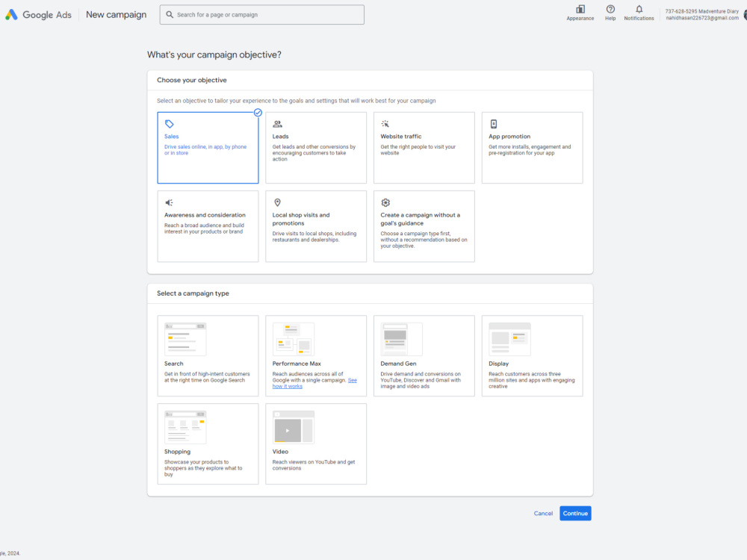The height and width of the screenshot is (560, 747).
Task: Click the Google Ads logo
Action: [38, 15]
